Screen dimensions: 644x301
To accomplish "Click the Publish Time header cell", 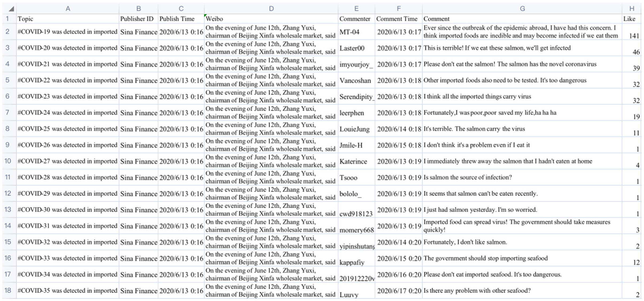I will (181, 19).
